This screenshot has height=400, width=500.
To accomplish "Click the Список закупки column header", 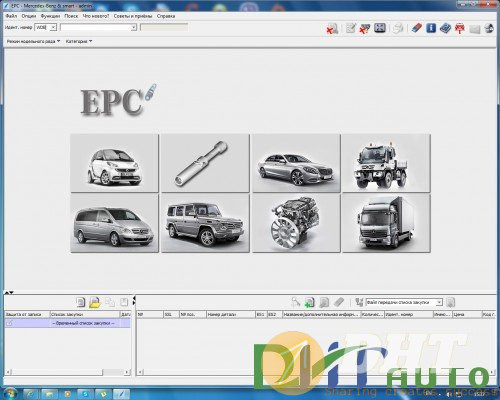I will coord(85,314).
